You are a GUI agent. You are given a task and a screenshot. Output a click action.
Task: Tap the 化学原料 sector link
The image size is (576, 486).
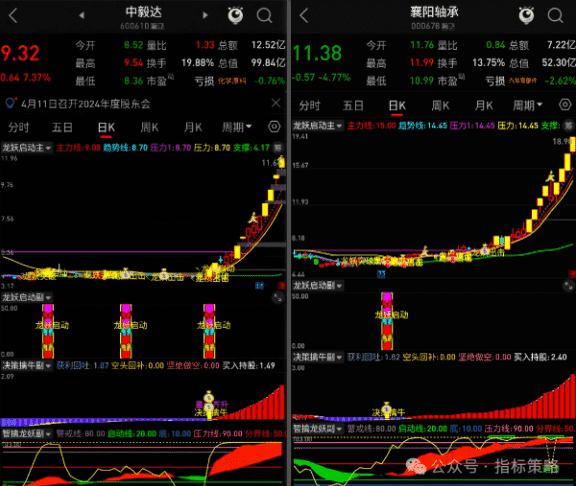click(x=232, y=81)
